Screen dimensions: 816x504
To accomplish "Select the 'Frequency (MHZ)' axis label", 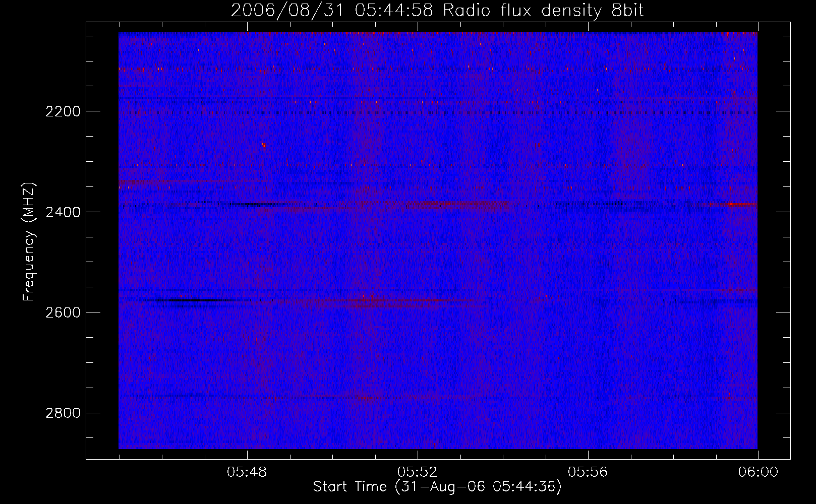I will [x=29, y=242].
